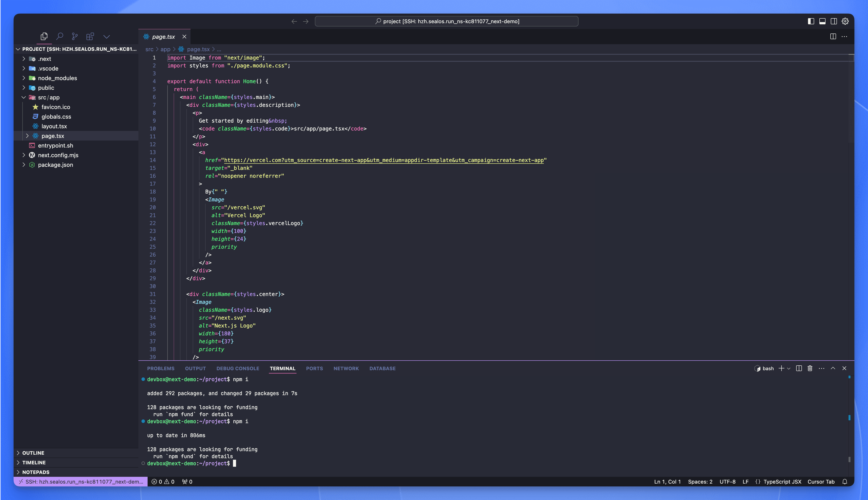
Task: Open notifications bell in status bar
Action: [x=845, y=481]
